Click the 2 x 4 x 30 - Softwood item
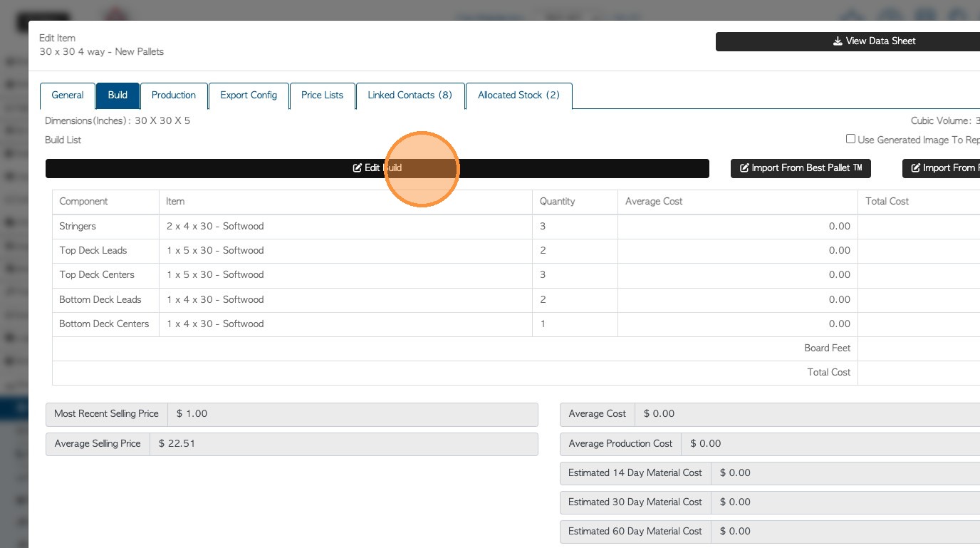This screenshot has height=548, width=980. pos(215,227)
